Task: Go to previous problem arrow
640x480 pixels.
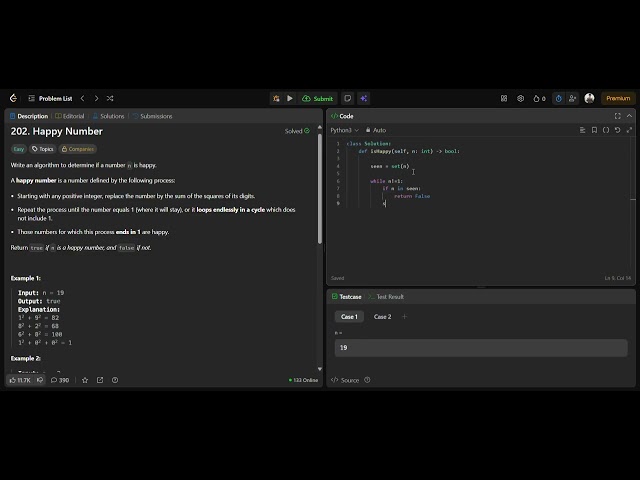Action: point(83,98)
